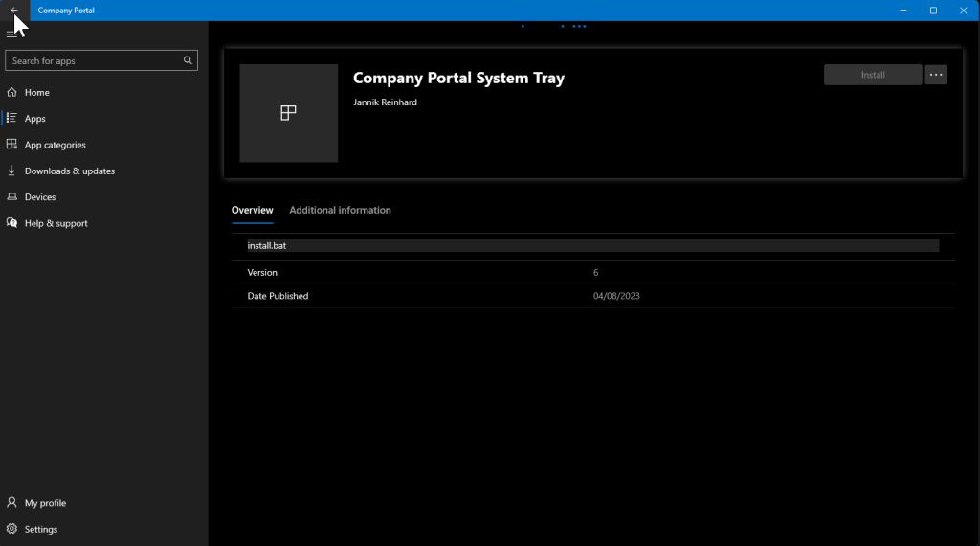The width and height of the screenshot is (980, 546).
Task: Maximize the Company Portal window
Action: click(933, 11)
